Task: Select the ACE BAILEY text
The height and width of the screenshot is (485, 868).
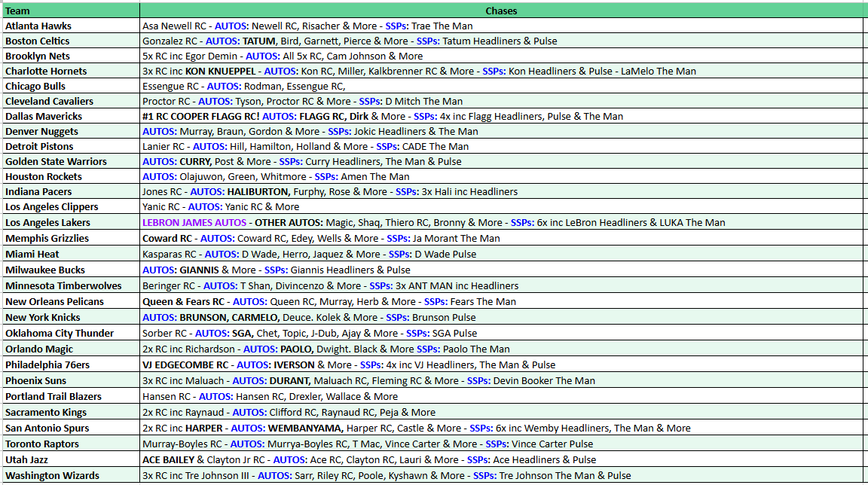Action: click(x=166, y=459)
